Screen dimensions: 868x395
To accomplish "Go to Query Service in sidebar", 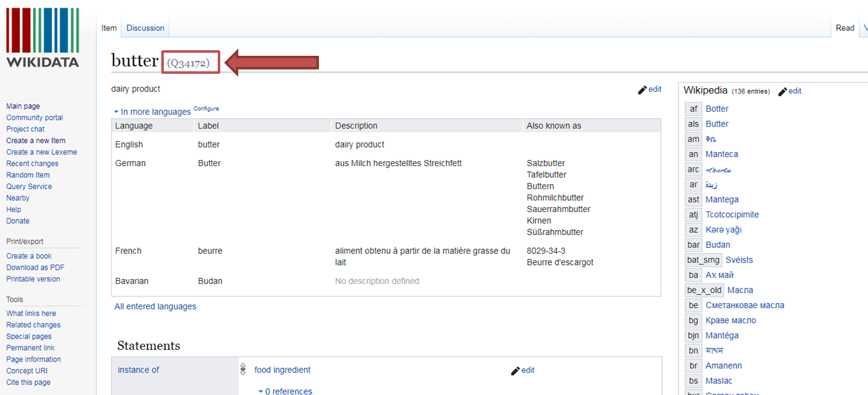I will pyautogui.click(x=29, y=187).
